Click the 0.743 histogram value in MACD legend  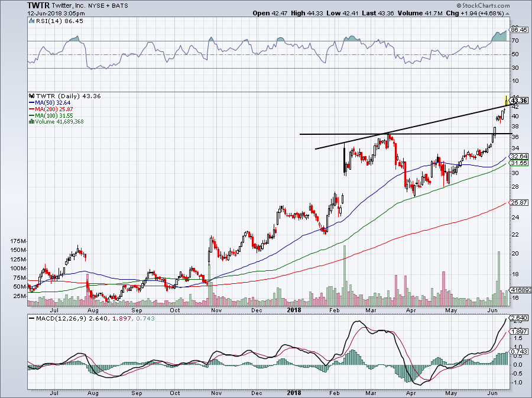click(x=145, y=319)
